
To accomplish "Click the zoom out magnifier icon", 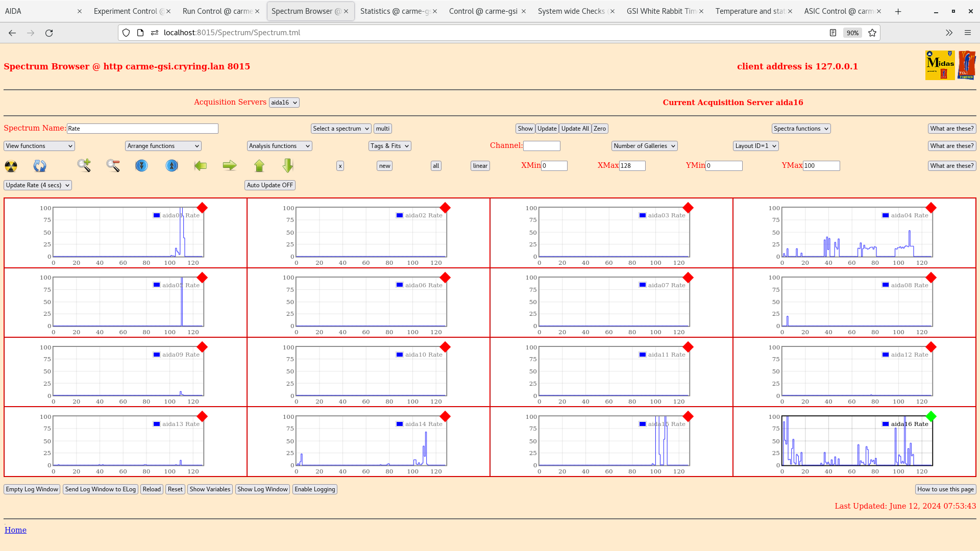I will click(113, 165).
